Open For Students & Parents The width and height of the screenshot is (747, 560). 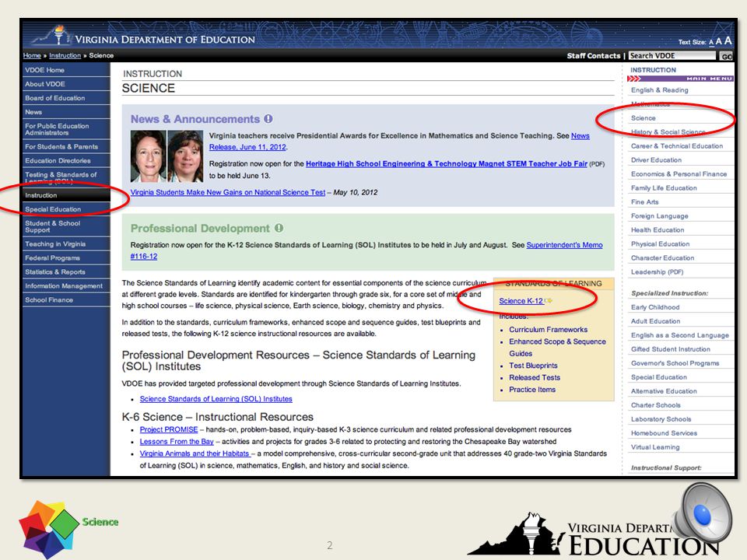(x=66, y=147)
